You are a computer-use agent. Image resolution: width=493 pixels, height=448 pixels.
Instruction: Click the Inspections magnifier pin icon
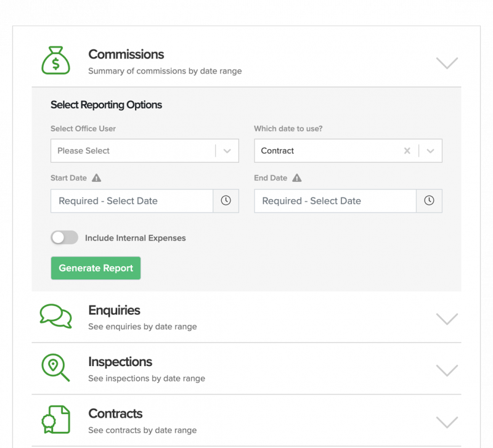pos(55,368)
